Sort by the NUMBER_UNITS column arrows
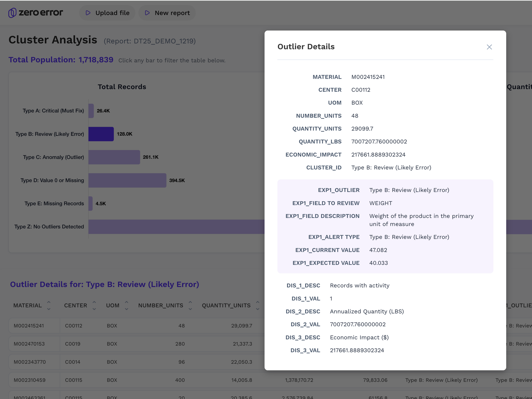The height and width of the screenshot is (399, 532). (190, 305)
